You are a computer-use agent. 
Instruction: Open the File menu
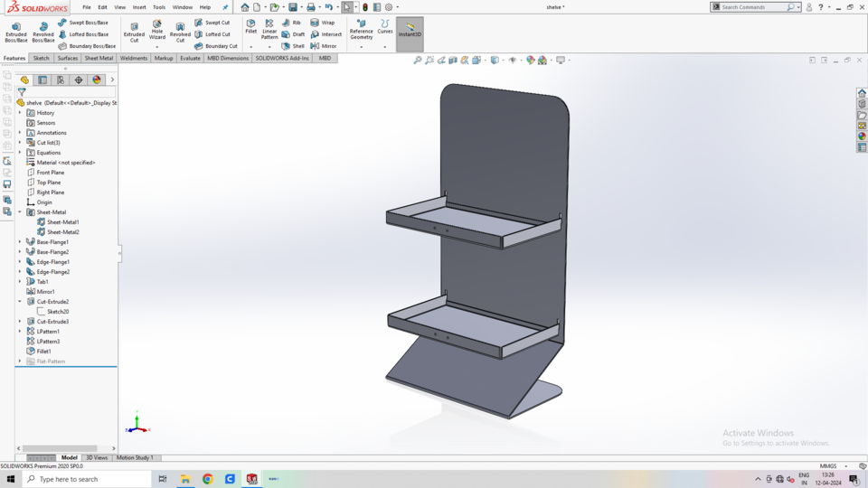pos(87,7)
